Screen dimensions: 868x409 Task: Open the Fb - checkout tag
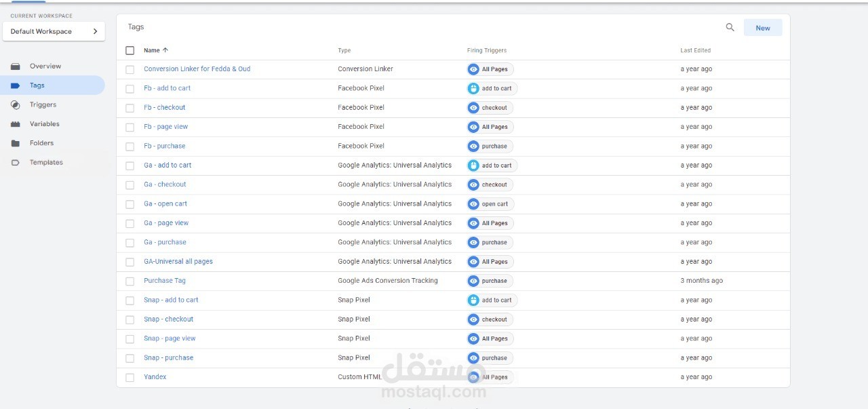tap(164, 108)
